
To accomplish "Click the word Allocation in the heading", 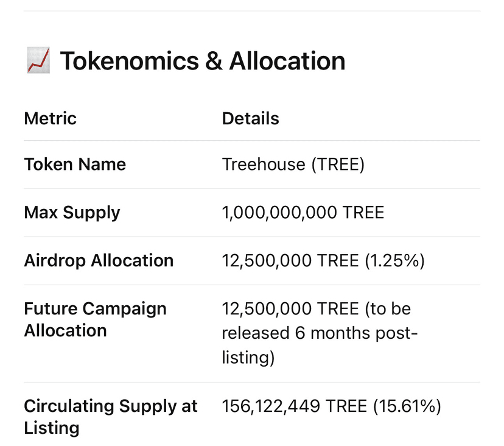I will click(287, 62).
